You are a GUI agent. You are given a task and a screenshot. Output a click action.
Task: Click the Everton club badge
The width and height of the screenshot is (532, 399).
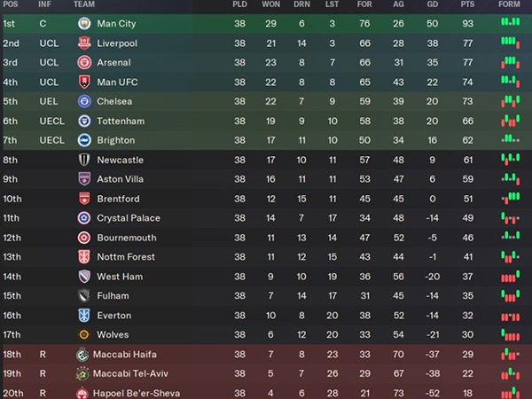[x=84, y=315]
